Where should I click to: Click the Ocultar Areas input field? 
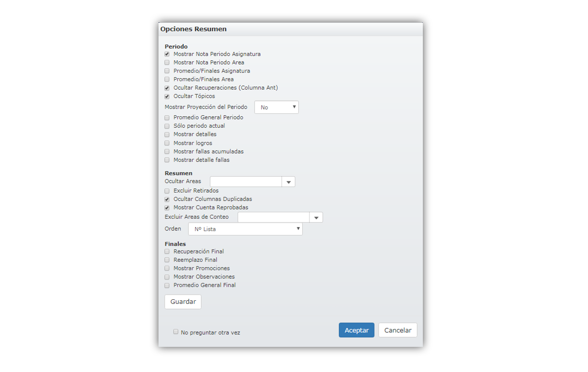click(x=246, y=182)
